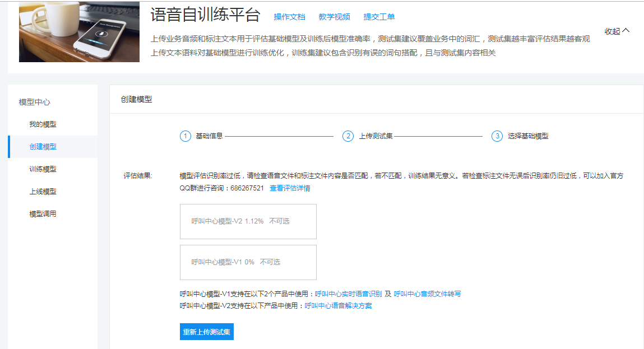Open the 操作文档 link
This screenshot has width=644, height=349.
tap(290, 17)
